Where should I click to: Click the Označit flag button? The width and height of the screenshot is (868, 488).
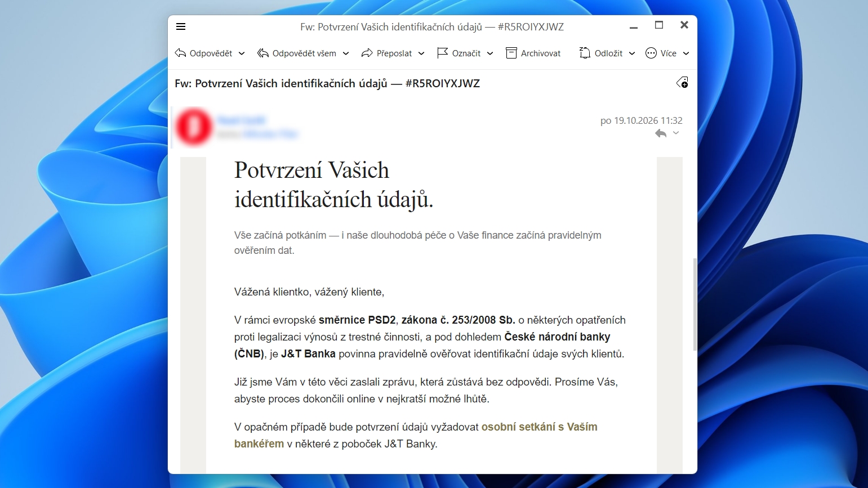point(459,53)
